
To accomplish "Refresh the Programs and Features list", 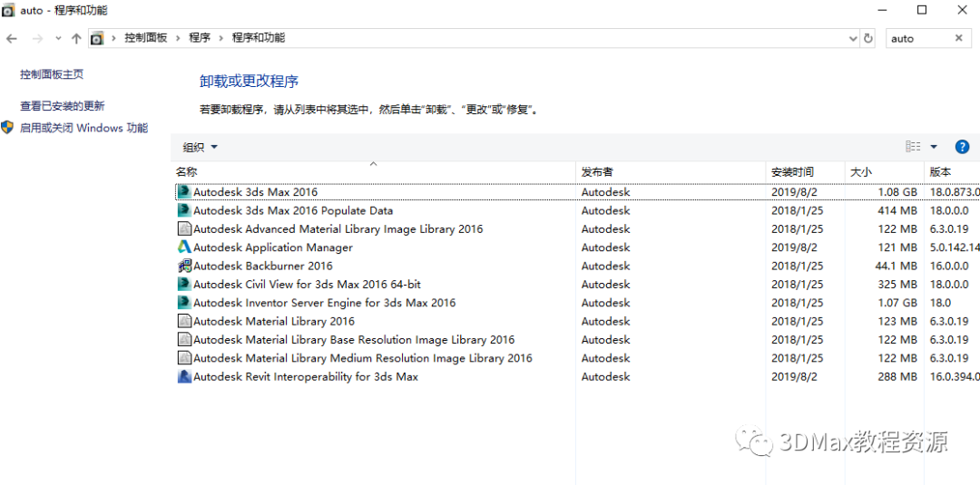I will [868, 39].
